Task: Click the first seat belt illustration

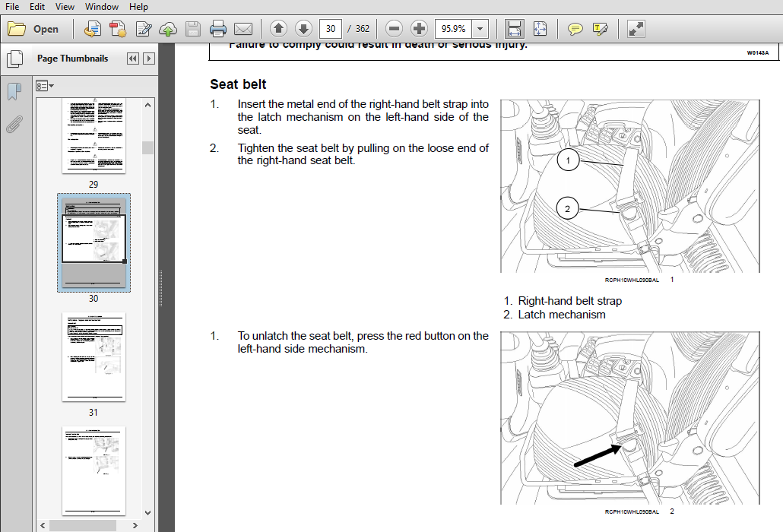Action: (630, 186)
